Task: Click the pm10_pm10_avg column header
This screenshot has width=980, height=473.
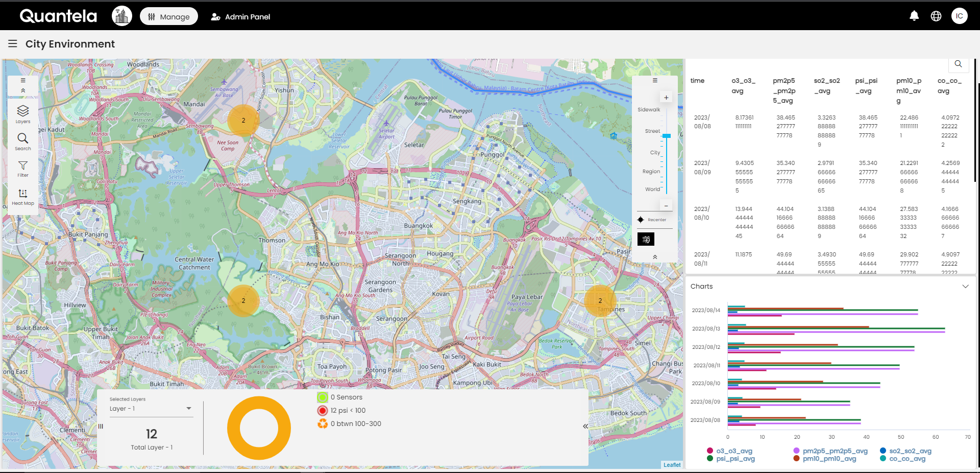Action: coord(909,91)
